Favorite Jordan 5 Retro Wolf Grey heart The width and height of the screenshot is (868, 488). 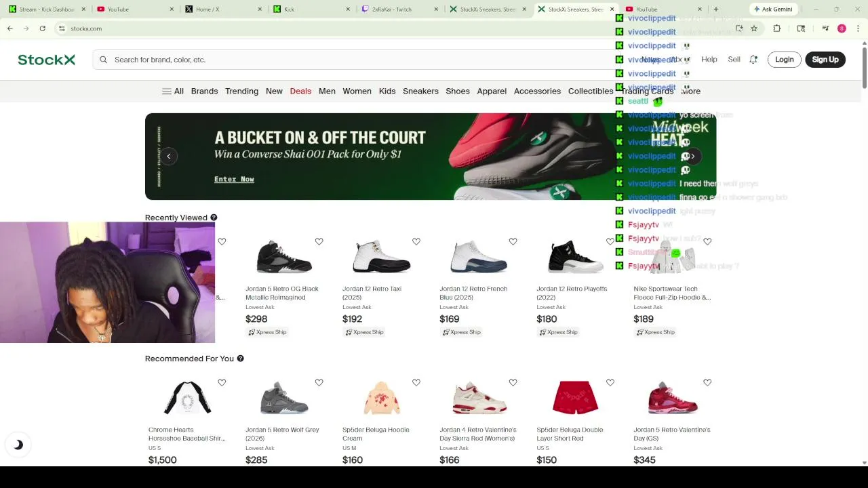[319, 382]
